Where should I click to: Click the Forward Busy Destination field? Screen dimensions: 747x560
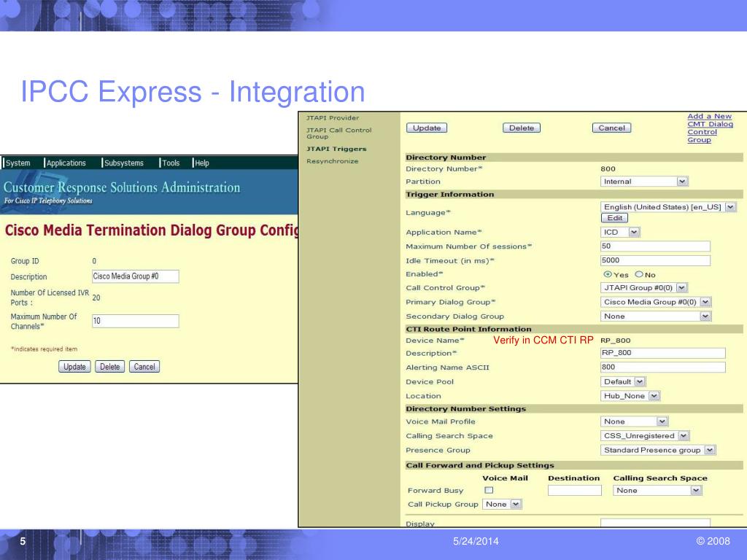[x=575, y=491]
